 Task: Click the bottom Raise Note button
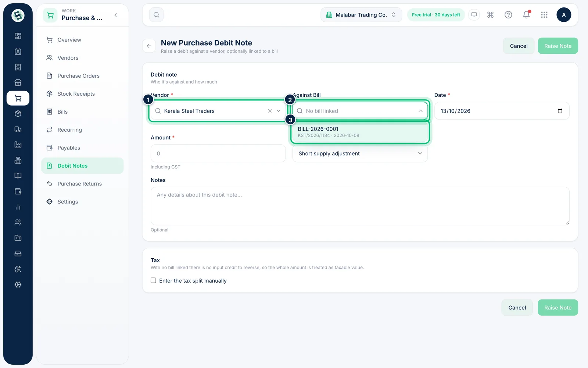558,308
